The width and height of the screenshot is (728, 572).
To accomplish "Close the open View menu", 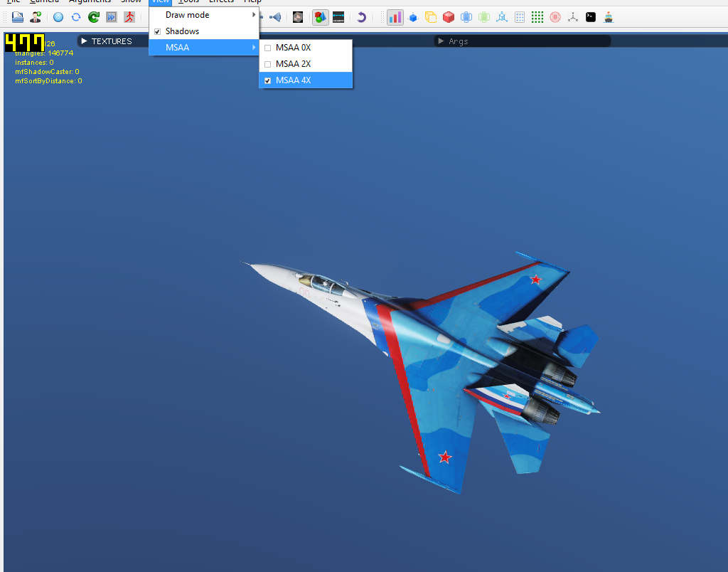I will tap(160, 2).
